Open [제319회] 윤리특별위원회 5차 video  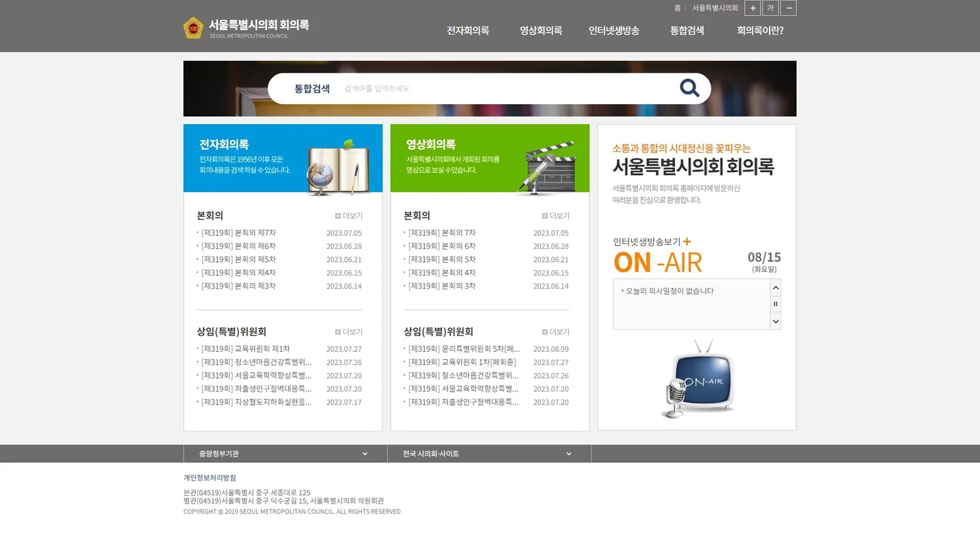(464, 349)
